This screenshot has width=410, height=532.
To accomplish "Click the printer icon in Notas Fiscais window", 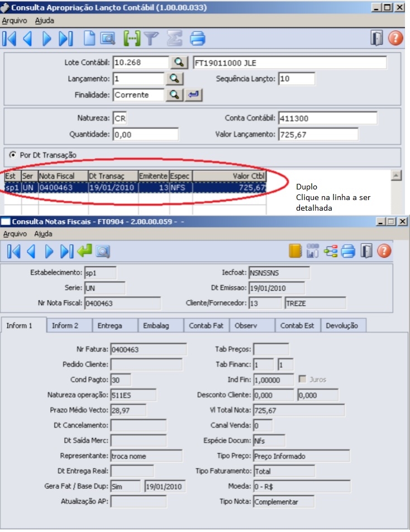I will 349,251.
